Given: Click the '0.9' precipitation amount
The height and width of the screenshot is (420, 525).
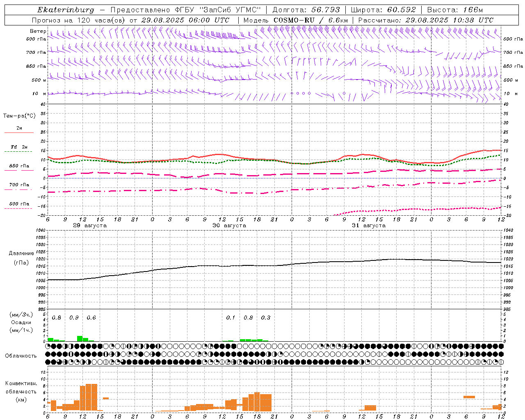Looking at the screenshot, I should (74, 317).
